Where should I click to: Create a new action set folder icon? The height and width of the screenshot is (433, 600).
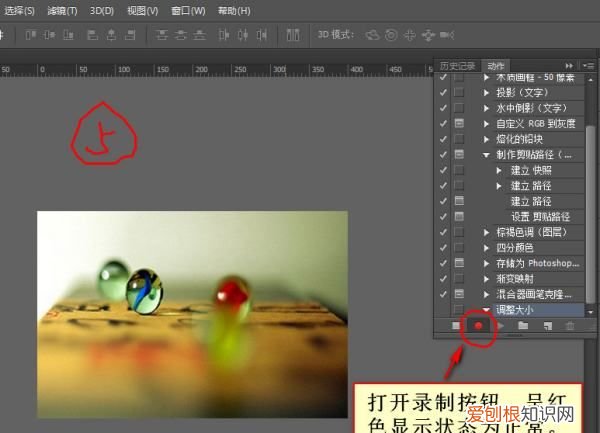523,326
